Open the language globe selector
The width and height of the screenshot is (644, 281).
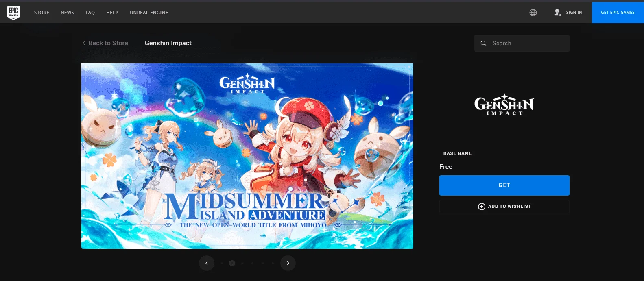tap(533, 13)
